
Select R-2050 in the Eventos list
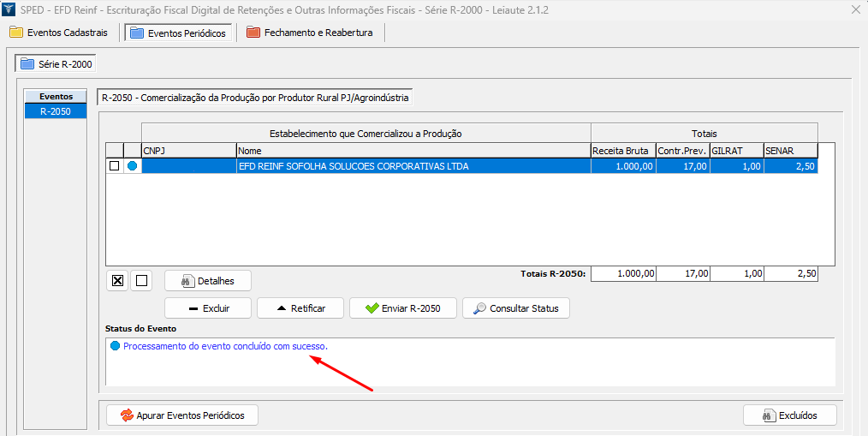point(56,111)
